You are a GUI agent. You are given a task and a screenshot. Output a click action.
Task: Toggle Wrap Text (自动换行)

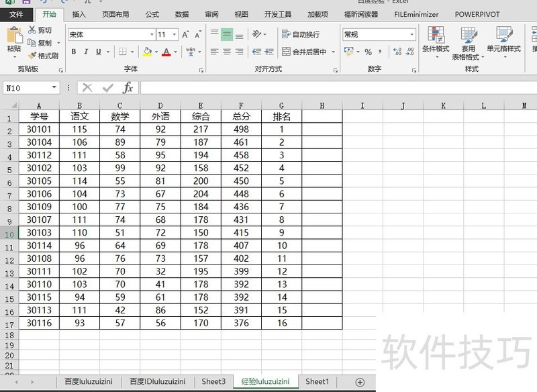[300, 34]
